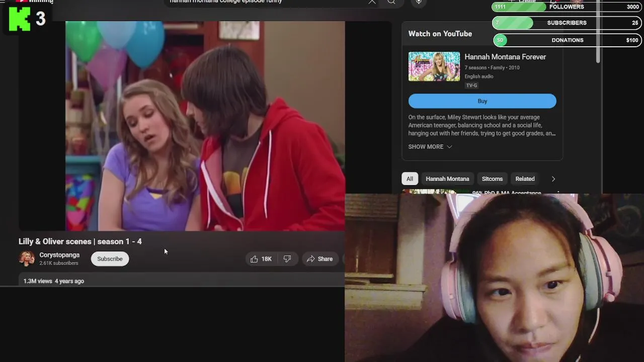Click the 'Lilly & Oliver scenes' video title
Image resolution: width=644 pixels, height=362 pixels.
[80, 241]
